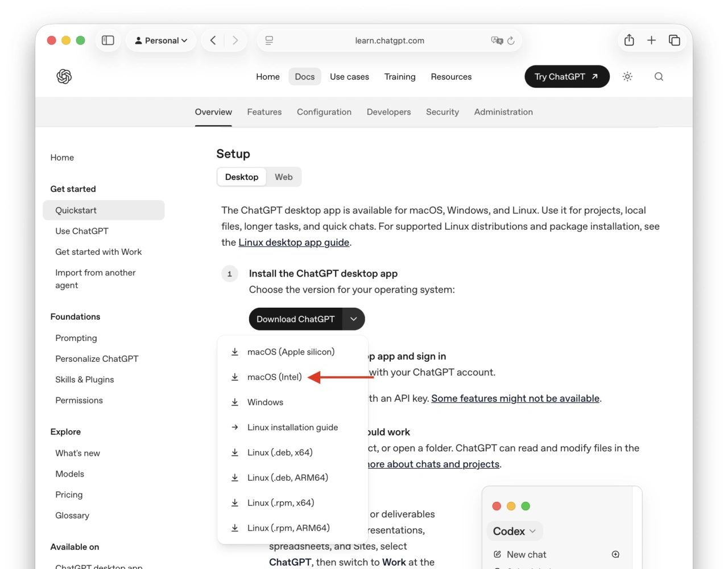The image size is (728, 569).
Task: Switch to the Security tab
Action: coord(442,112)
